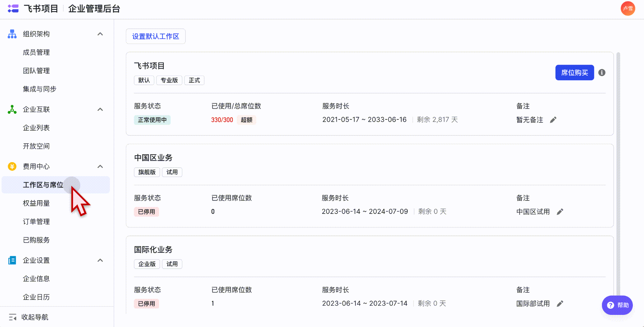Click the 已使用/总席位数 column label
Image resolution: width=644 pixels, height=327 pixels.
coord(236,106)
